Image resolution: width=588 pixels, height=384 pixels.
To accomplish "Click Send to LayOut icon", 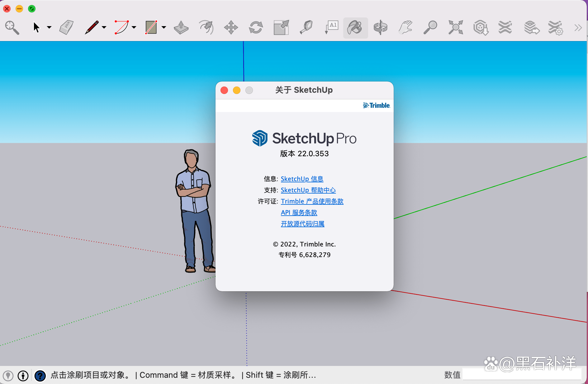I will click(531, 28).
